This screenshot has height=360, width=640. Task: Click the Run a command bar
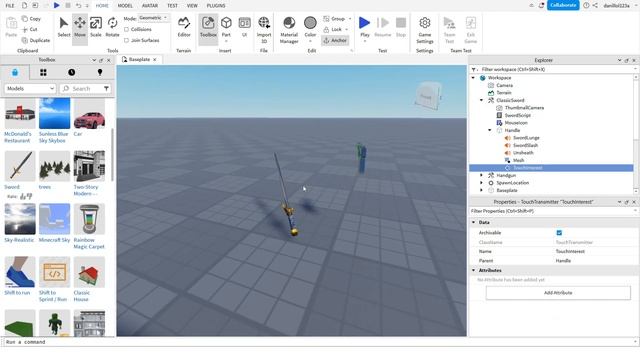318,342
